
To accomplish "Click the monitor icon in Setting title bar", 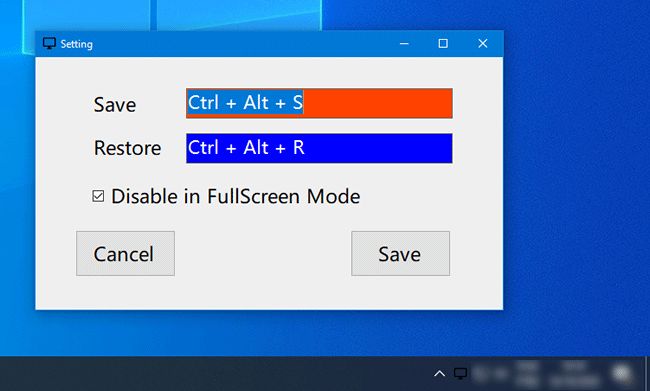I will [49, 44].
